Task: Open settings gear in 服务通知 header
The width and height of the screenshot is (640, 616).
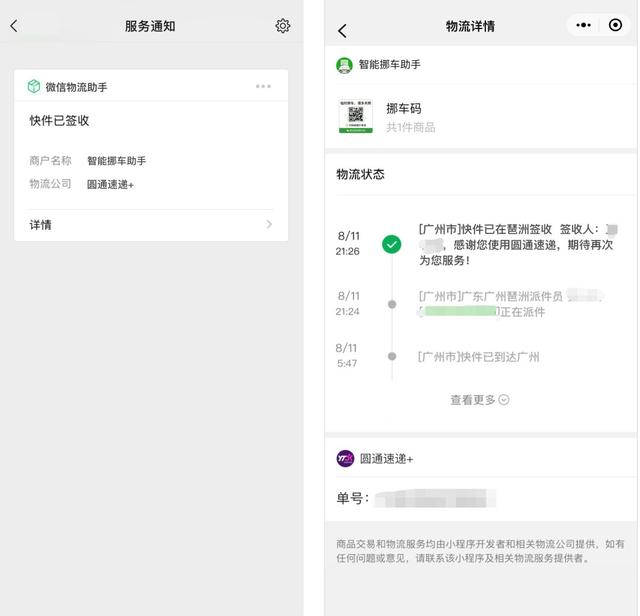Action: point(282,26)
